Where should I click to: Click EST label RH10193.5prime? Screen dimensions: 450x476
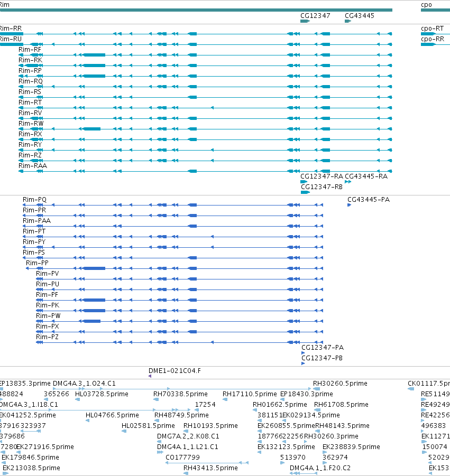click(210, 426)
